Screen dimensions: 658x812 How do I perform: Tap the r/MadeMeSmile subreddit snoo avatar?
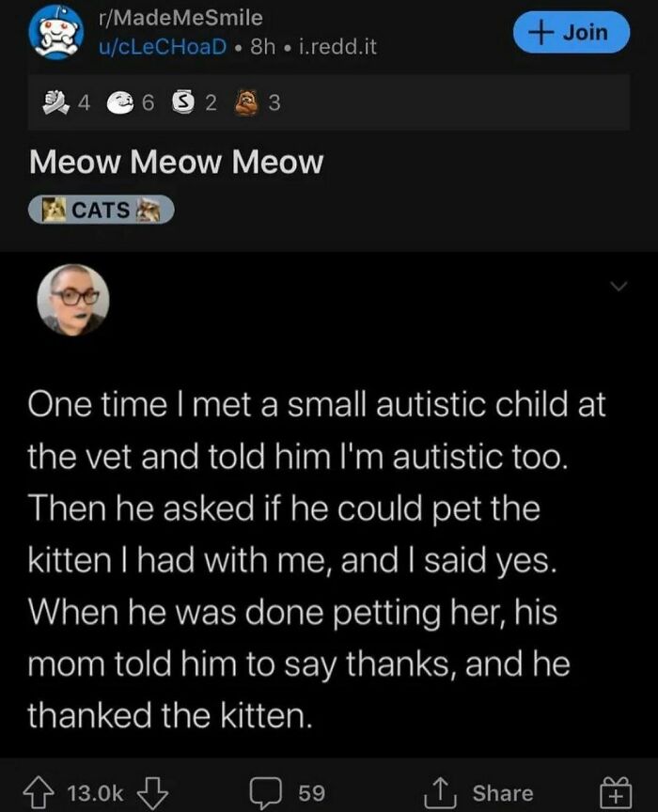click(56, 32)
